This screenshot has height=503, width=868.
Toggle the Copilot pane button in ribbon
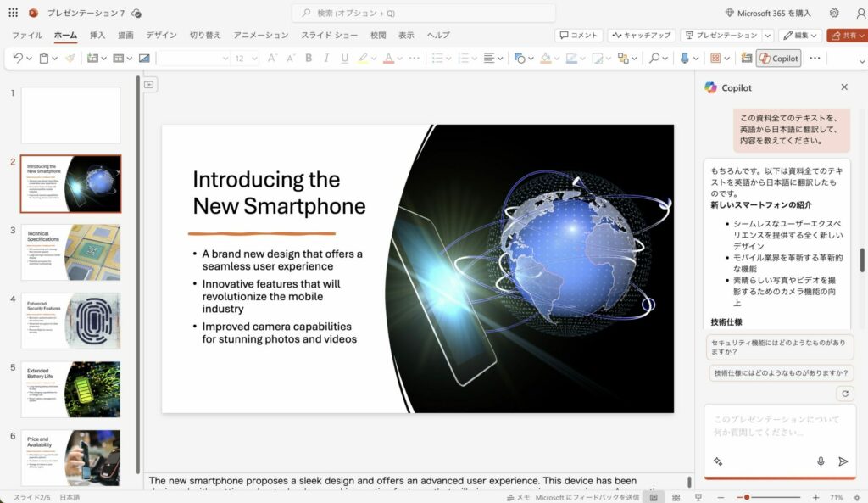(778, 59)
